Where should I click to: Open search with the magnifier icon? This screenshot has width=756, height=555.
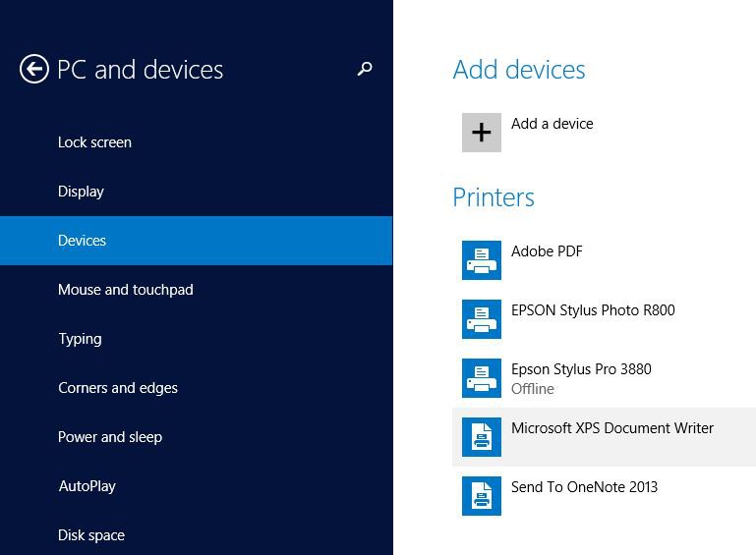pyautogui.click(x=365, y=69)
